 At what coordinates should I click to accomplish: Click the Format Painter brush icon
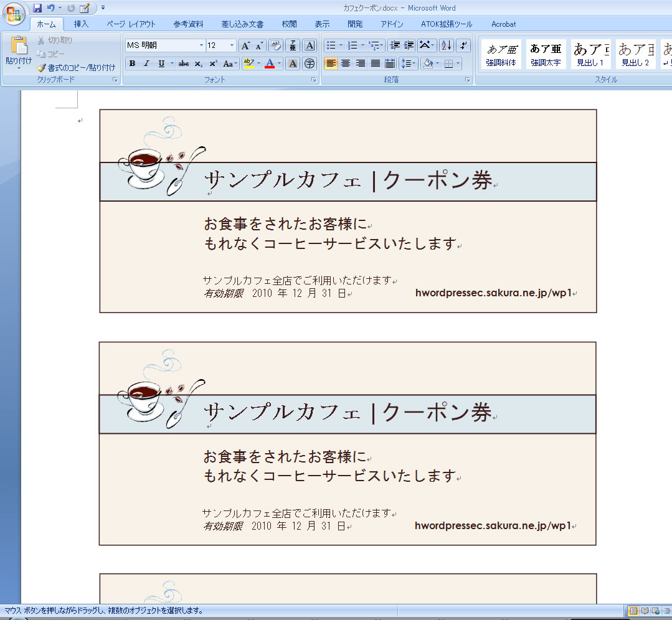[x=42, y=68]
